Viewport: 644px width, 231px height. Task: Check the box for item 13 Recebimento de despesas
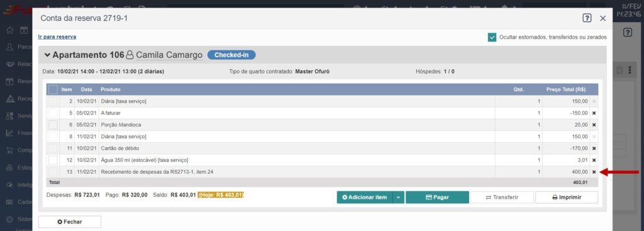click(x=53, y=172)
